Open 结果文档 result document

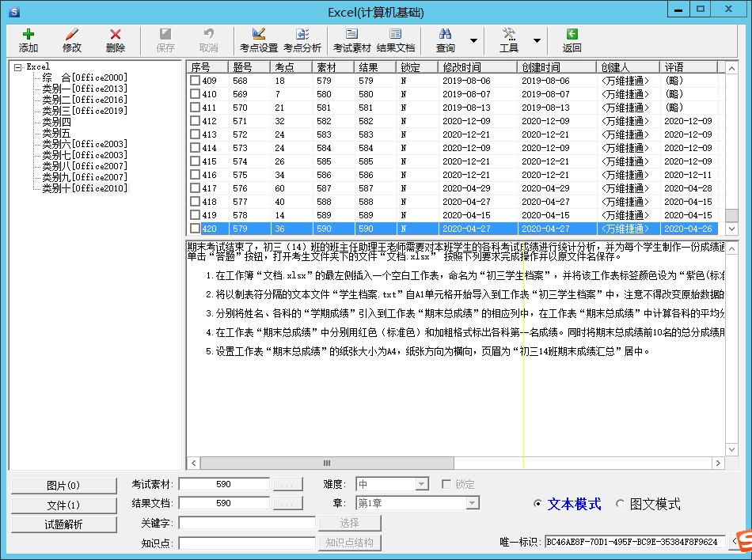pyautogui.click(x=396, y=40)
